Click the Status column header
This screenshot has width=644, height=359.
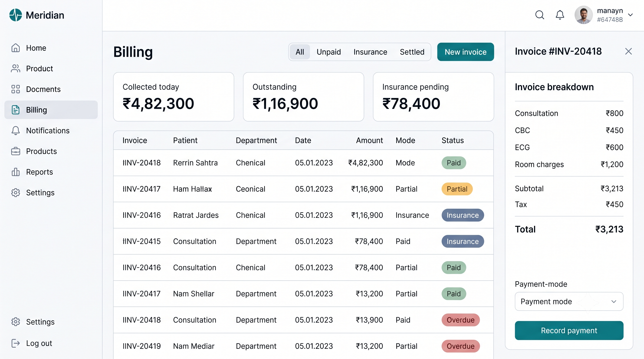[453, 140]
